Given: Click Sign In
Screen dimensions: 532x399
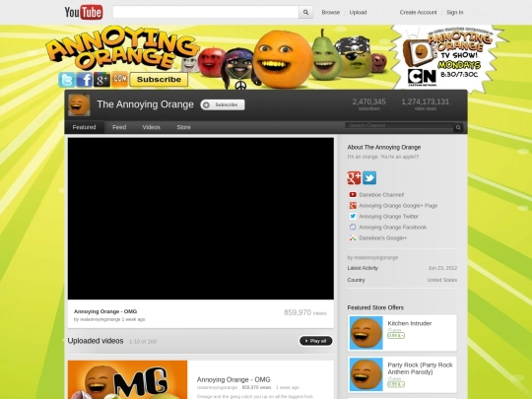Looking at the screenshot, I should [x=454, y=12].
